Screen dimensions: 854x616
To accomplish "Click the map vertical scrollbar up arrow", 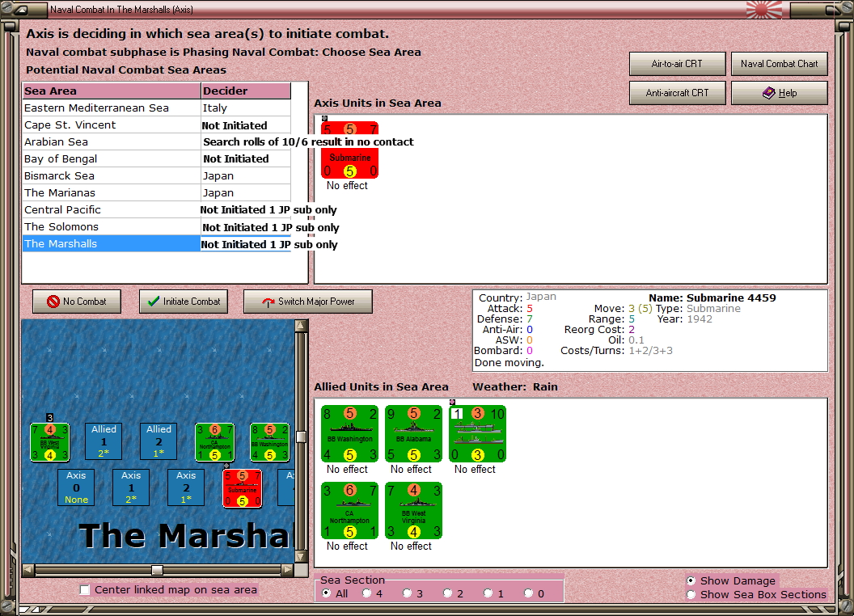I will point(301,326).
